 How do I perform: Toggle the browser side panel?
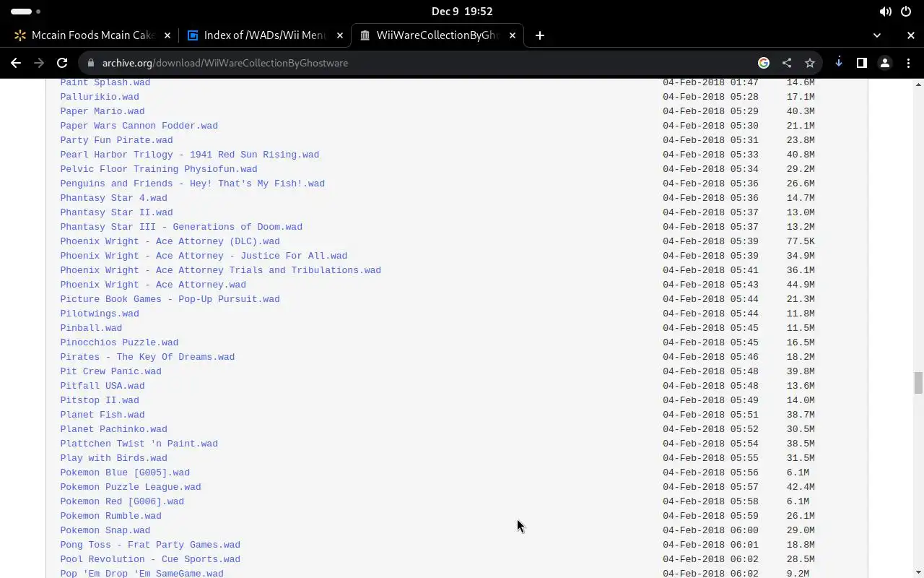[x=862, y=63]
